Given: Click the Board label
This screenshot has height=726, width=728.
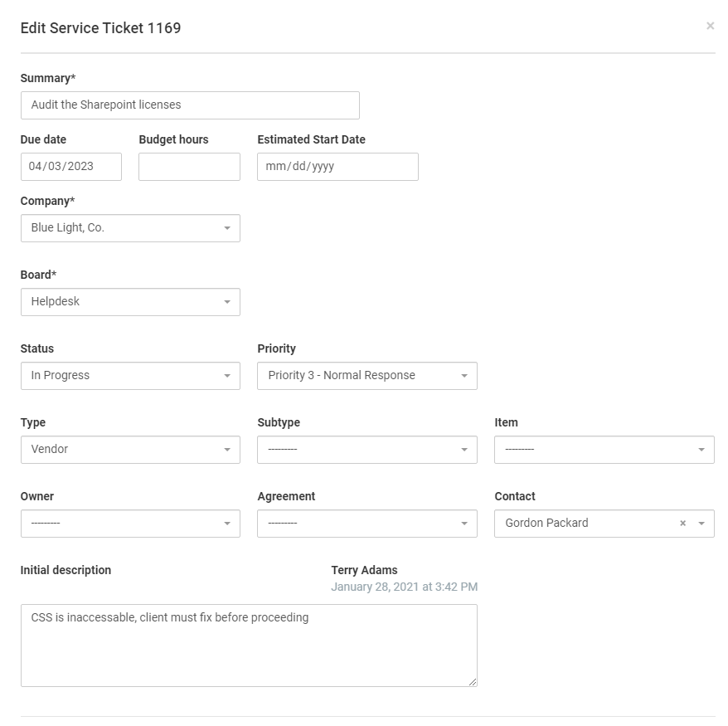Looking at the screenshot, I should point(38,275).
